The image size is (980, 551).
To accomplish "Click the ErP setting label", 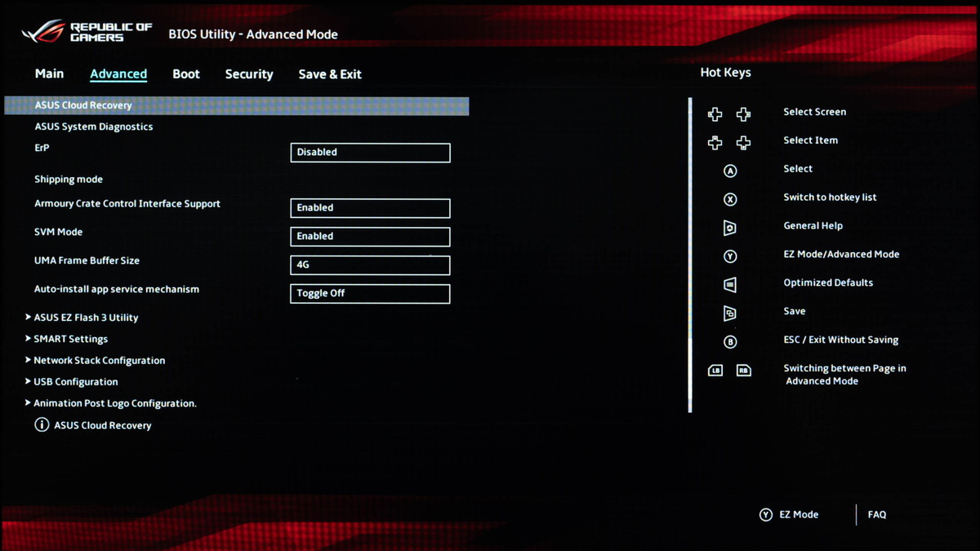I will click(42, 148).
